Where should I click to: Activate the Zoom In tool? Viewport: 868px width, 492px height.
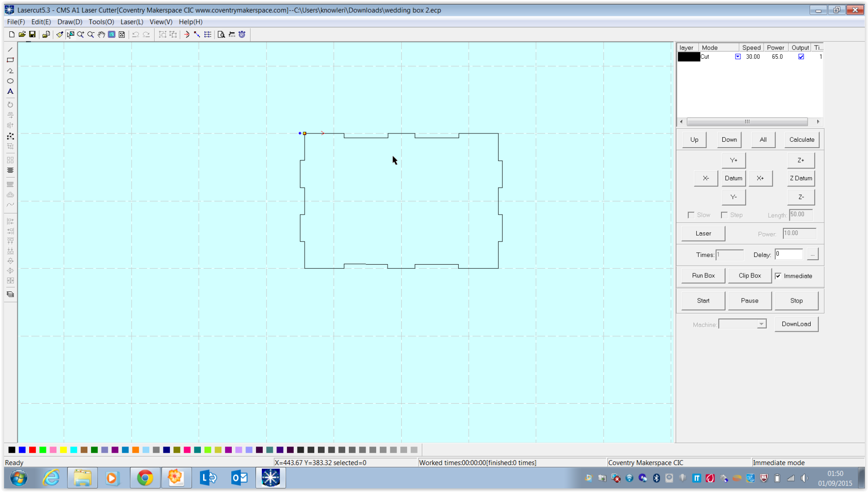click(80, 35)
